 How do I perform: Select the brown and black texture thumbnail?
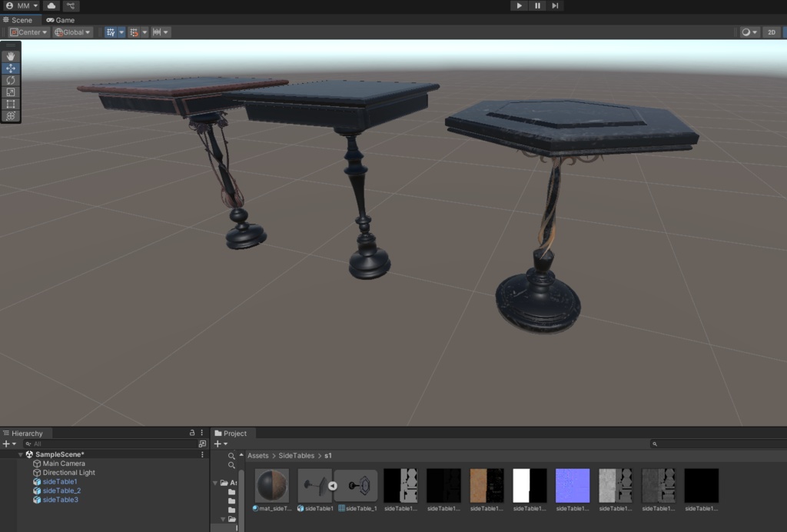click(486, 485)
